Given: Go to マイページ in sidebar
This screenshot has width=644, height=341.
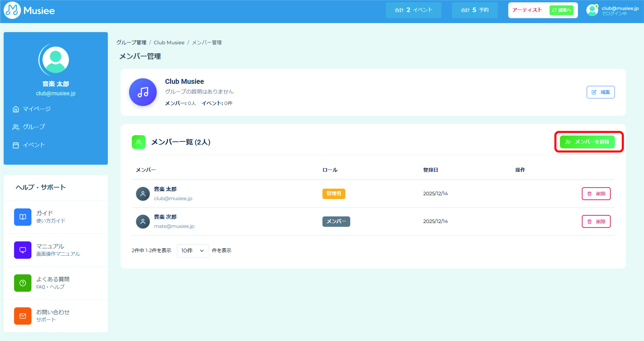Looking at the screenshot, I should [36, 109].
